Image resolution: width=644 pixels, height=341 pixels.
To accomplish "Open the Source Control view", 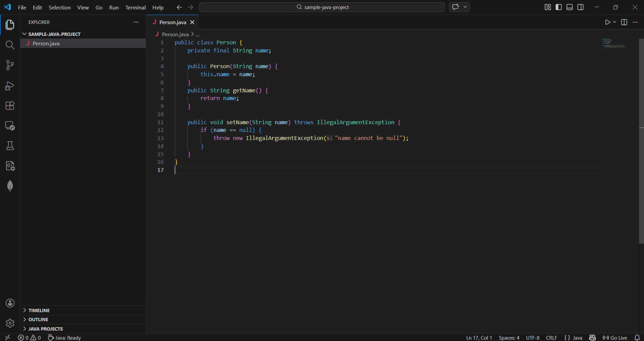I will [x=10, y=65].
